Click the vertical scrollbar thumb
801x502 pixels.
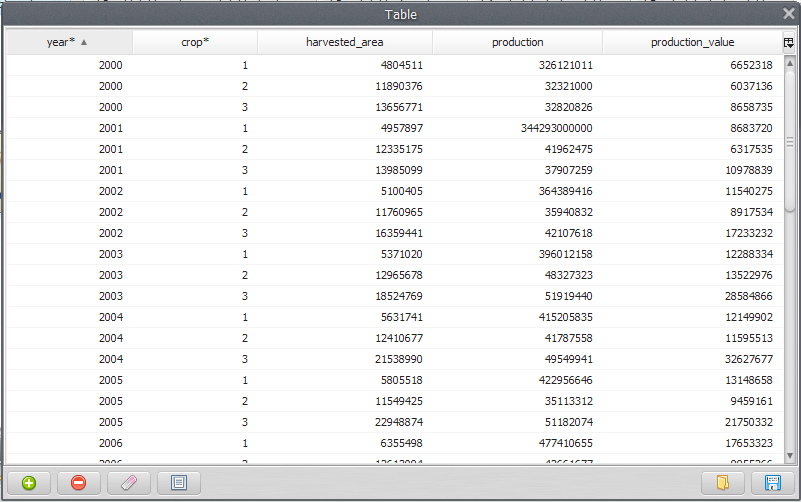pos(789,140)
